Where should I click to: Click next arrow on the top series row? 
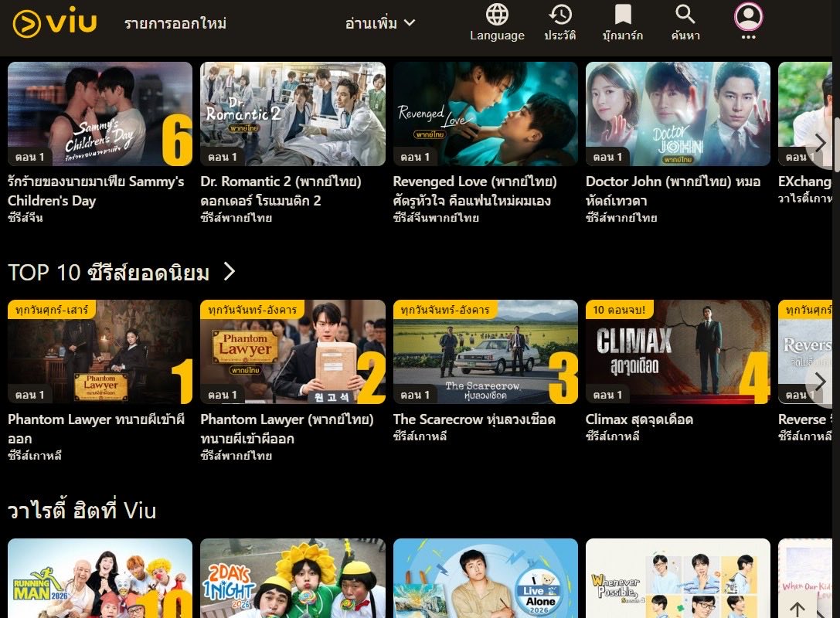click(820, 142)
